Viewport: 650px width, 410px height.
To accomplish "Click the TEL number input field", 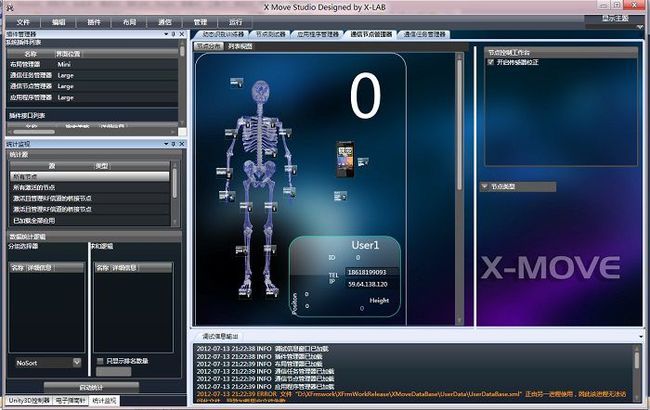I will coord(372,272).
